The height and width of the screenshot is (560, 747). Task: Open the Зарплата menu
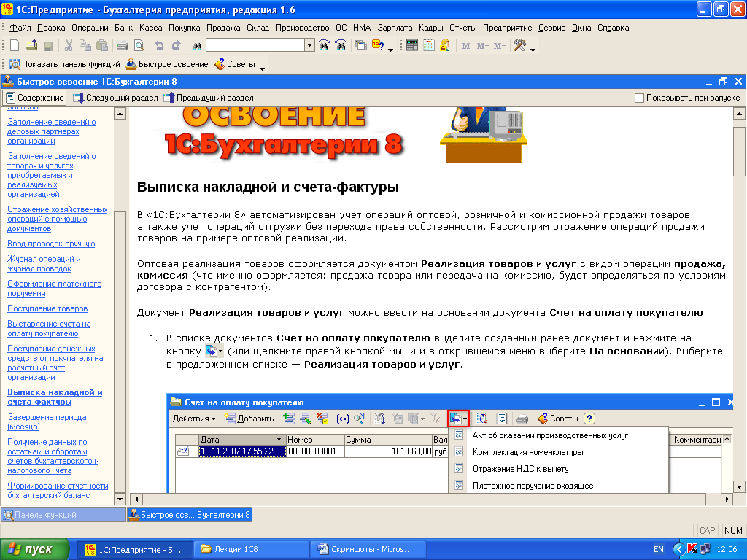pyautogui.click(x=395, y=28)
